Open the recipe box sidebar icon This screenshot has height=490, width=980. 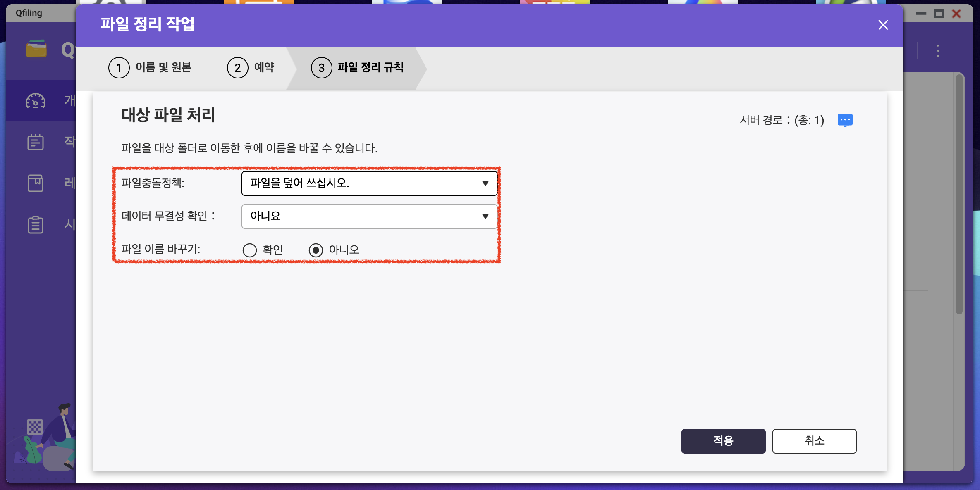point(36,183)
